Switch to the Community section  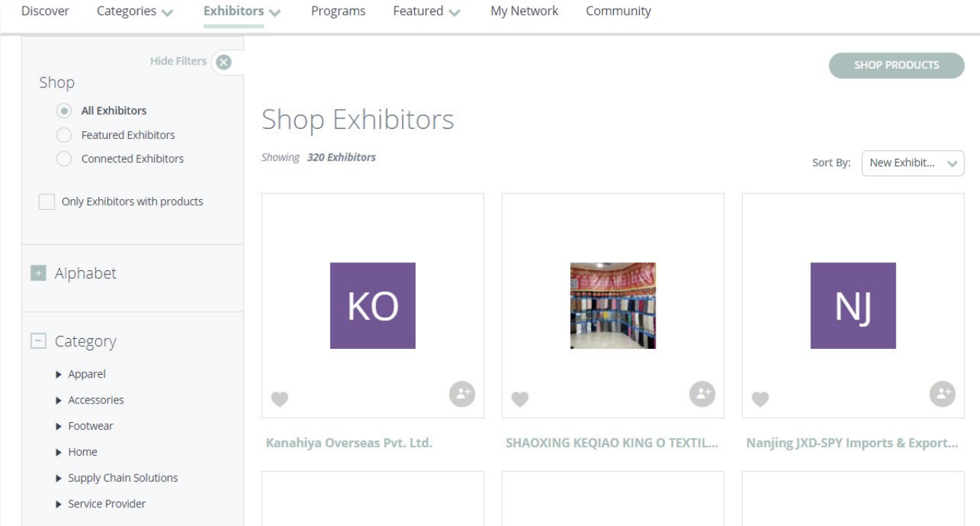coord(618,11)
